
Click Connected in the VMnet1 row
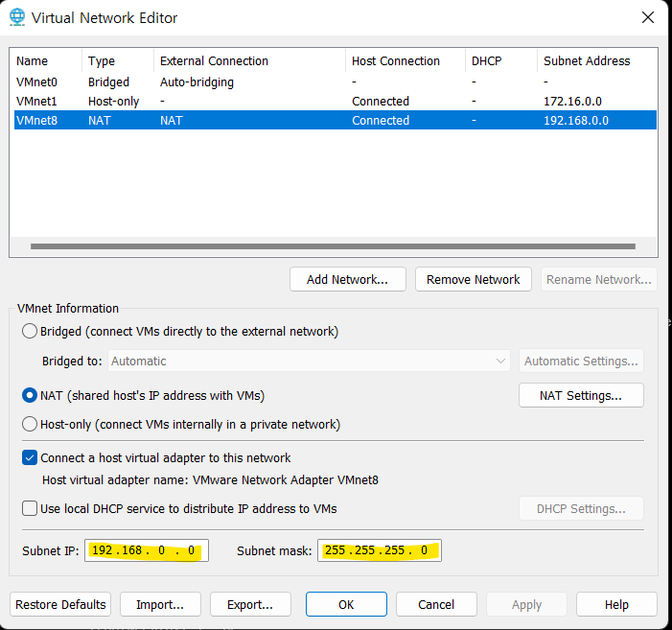coord(381,101)
